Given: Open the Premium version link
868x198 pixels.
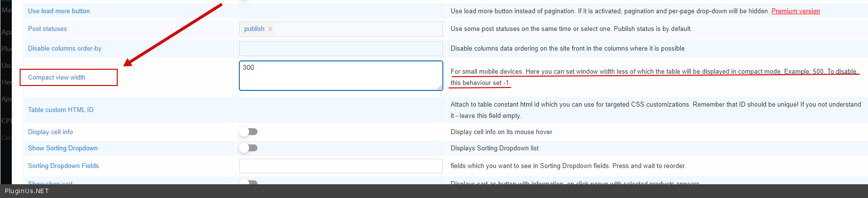Looking at the screenshot, I should (x=795, y=11).
